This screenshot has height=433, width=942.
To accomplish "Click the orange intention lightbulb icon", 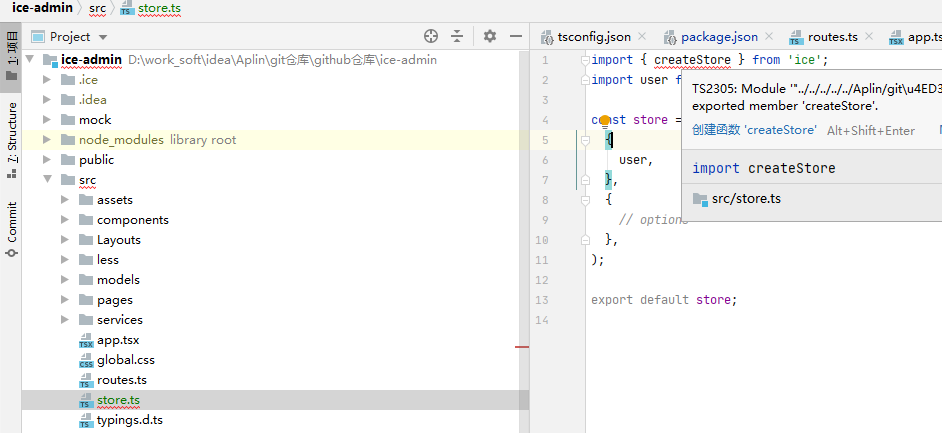I will click(x=605, y=122).
